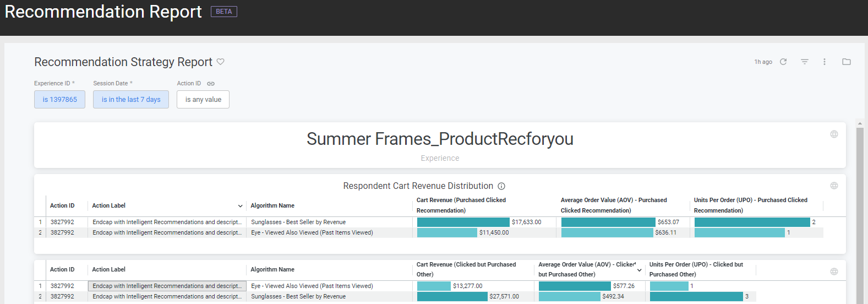Change the Session Date 'is in the last 7 days' filter
The image size is (868, 304).
(x=131, y=100)
